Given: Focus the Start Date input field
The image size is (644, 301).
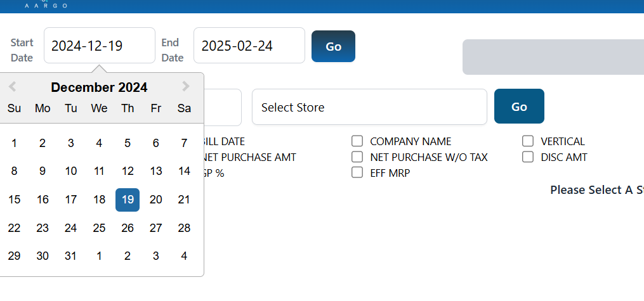Looking at the screenshot, I should coord(100,46).
